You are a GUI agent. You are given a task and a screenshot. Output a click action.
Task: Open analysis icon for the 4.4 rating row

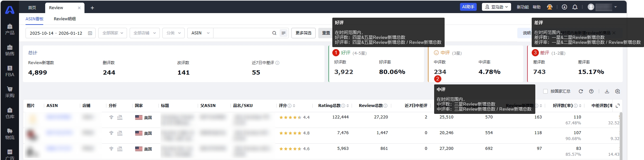click(x=111, y=117)
